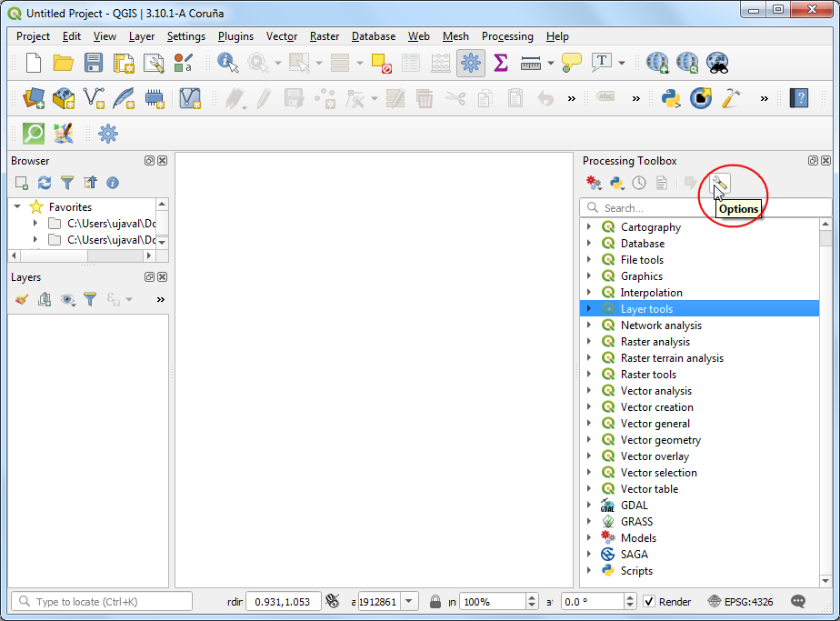The image size is (840, 621).
Task: Toggle the Render checkbox
Action: (649, 601)
